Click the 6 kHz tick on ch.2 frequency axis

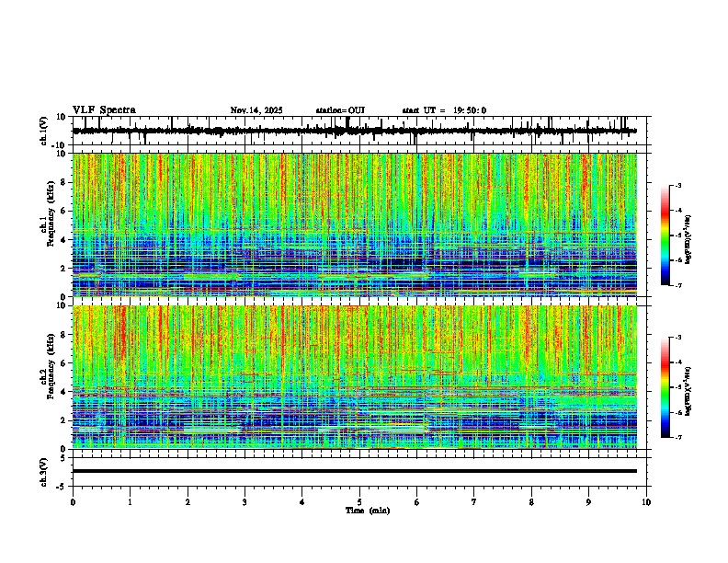pos(64,362)
